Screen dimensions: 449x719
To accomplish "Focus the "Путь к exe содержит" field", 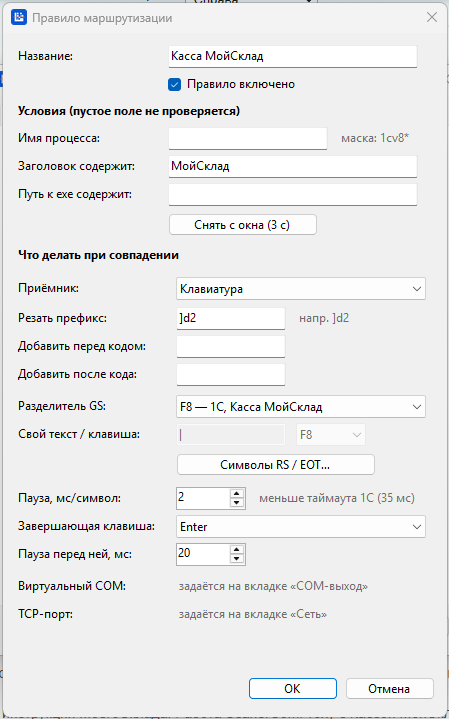I will tap(293, 194).
